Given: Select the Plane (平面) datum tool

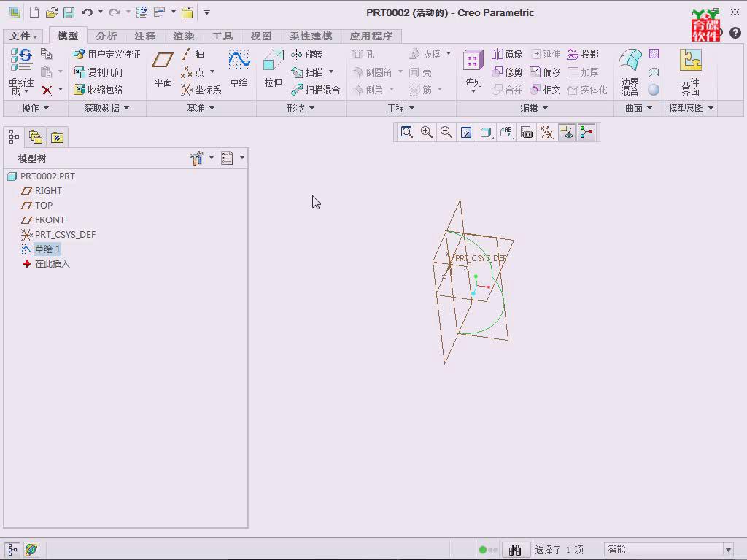Looking at the screenshot, I should click(163, 70).
